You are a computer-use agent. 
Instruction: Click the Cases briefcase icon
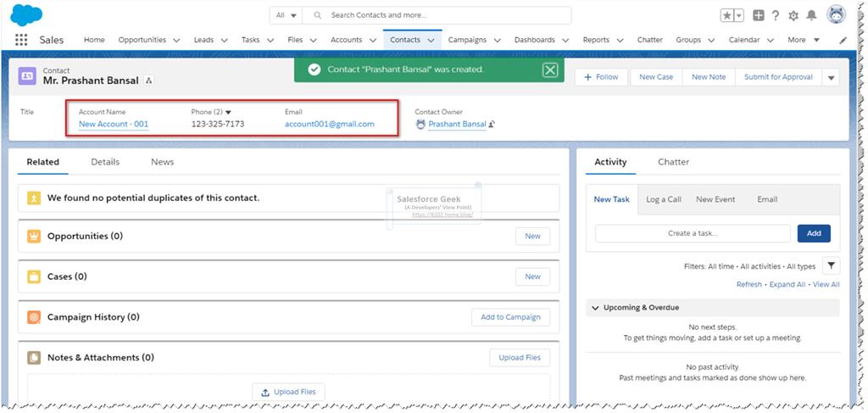34,276
